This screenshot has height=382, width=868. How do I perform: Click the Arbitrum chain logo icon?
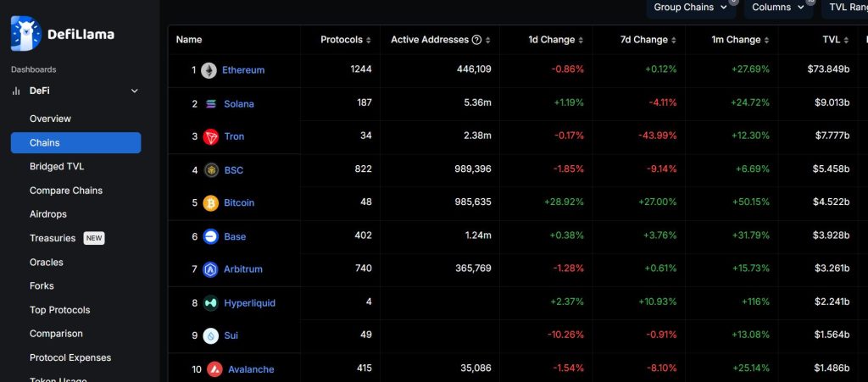coord(211,269)
